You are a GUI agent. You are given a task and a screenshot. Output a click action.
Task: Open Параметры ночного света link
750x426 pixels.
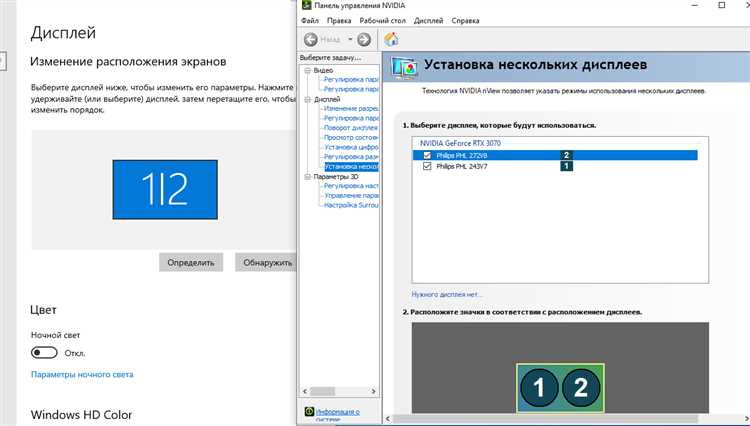82,374
